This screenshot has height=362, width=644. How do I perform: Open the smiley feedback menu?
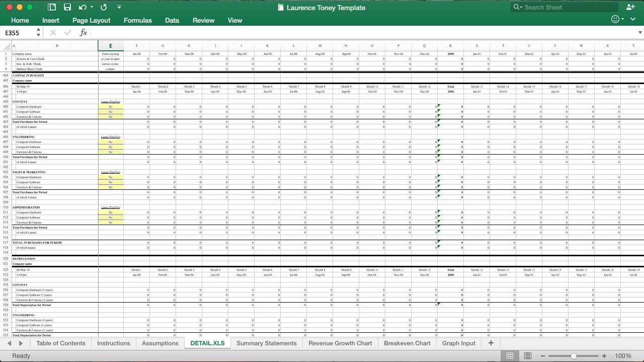click(614, 19)
